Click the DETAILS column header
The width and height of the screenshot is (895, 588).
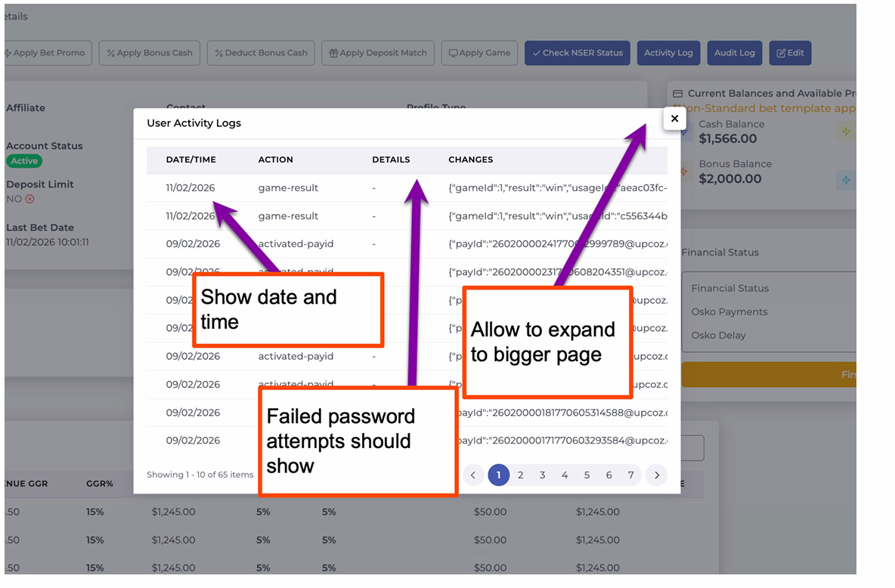[x=391, y=159]
